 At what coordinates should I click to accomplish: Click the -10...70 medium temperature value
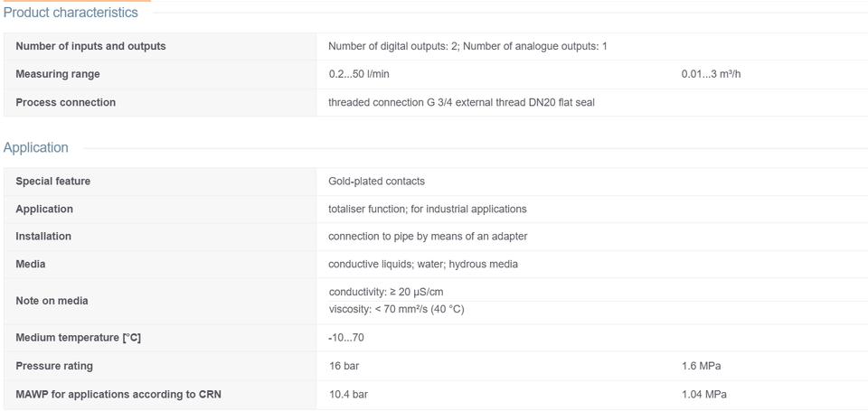pyautogui.click(x=346, y=338)
